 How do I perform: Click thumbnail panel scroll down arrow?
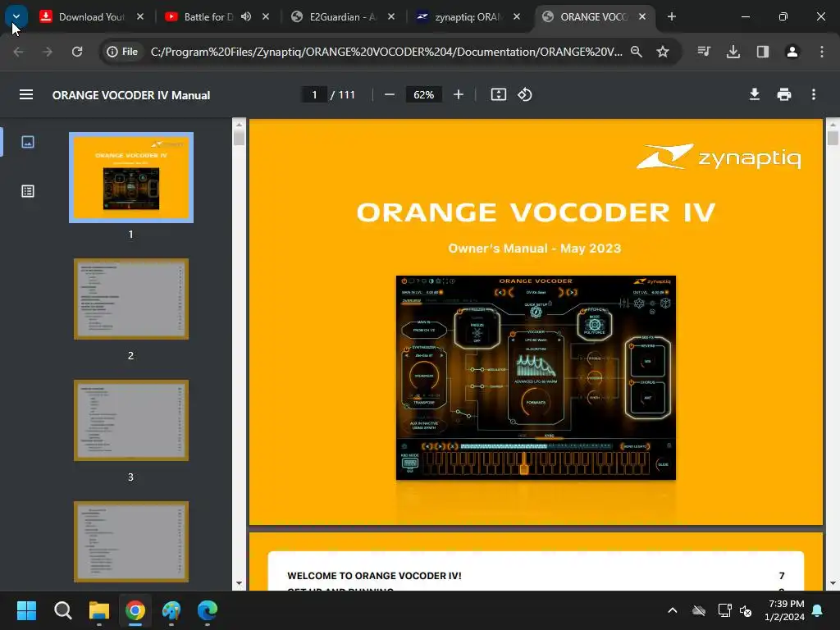pos(239,583)
